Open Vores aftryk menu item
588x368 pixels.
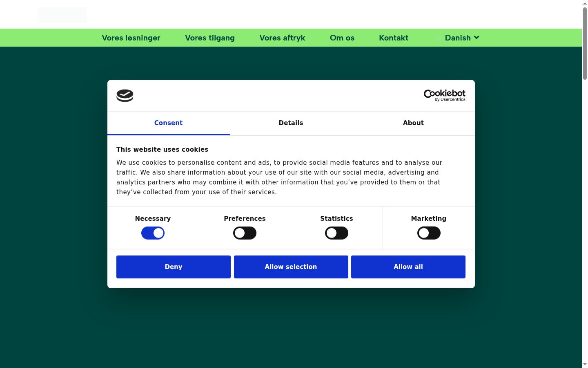(282, 38)
